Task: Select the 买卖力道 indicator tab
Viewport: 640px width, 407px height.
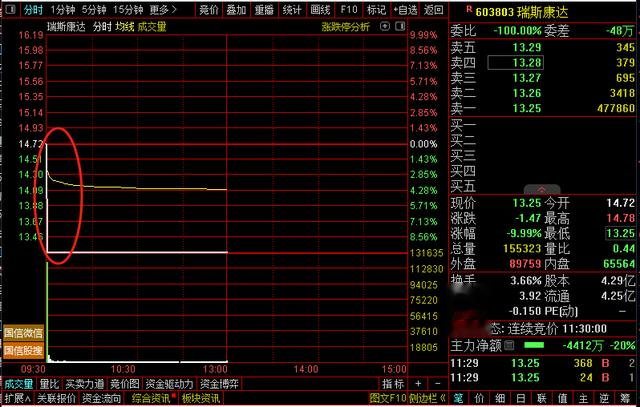Action: click(84, 384)
